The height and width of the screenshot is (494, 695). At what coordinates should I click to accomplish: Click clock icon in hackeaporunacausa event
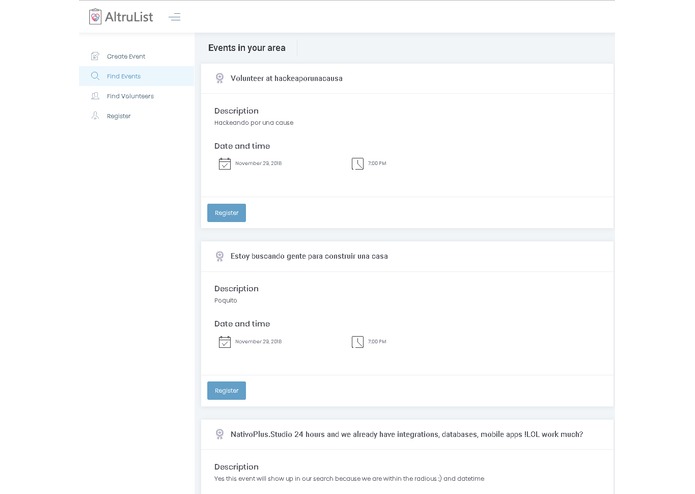pyautogui.click(x=358, y=163)
